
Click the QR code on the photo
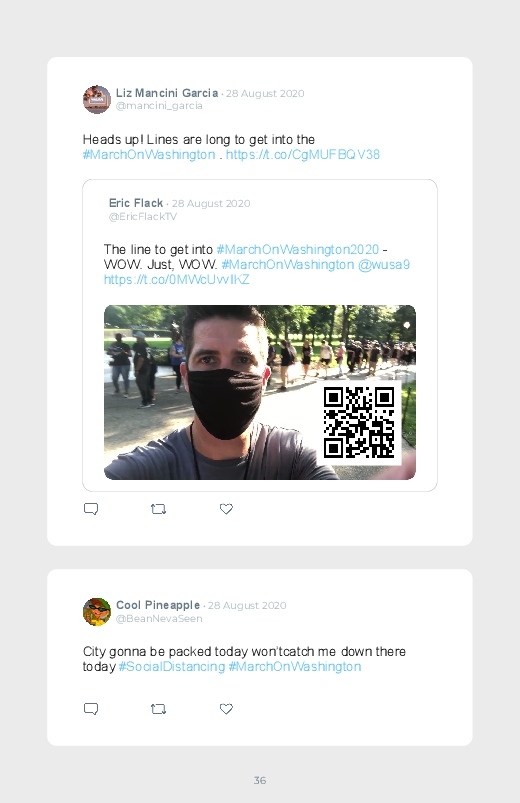point(359,422)
